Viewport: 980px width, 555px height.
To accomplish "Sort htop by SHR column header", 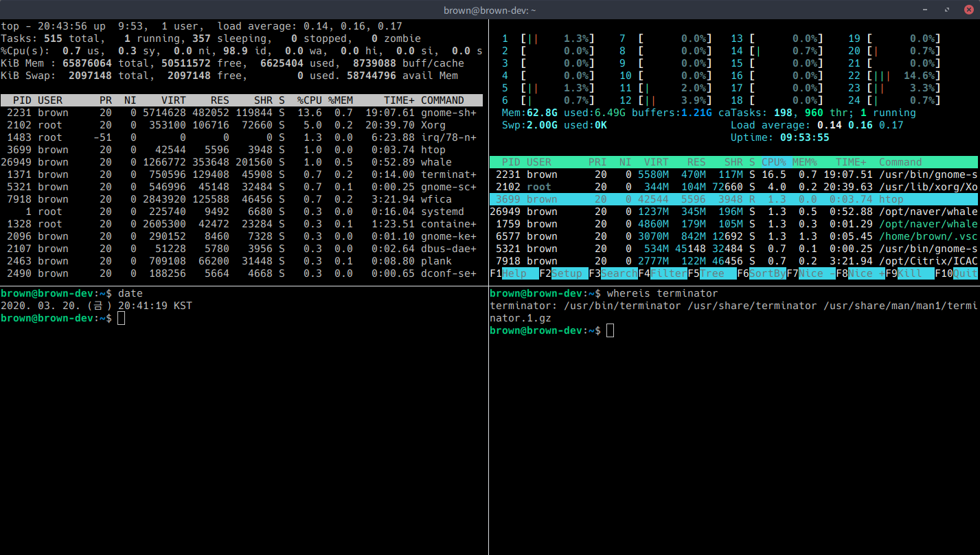I will 733,162.
